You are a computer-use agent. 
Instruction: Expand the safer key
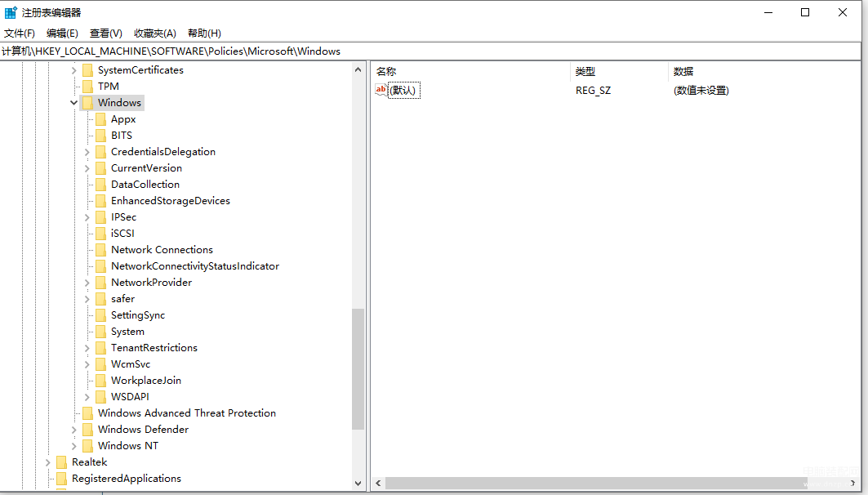[x=87, y=299]
